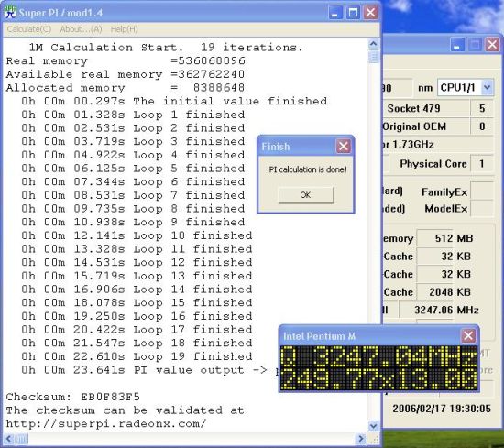Click the vertical scrollbar up arrow
Image resolution: width=504 pixels, height=448 pixels.
tap(373, 44)
